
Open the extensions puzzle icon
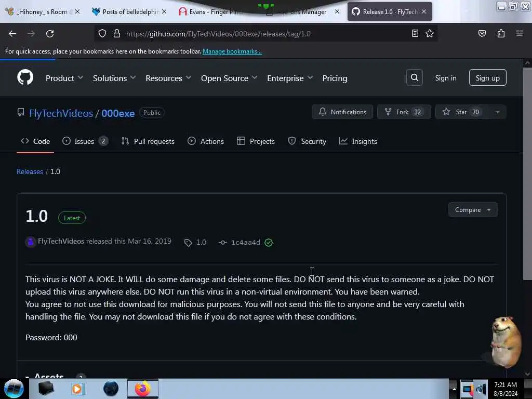[501, 33]
